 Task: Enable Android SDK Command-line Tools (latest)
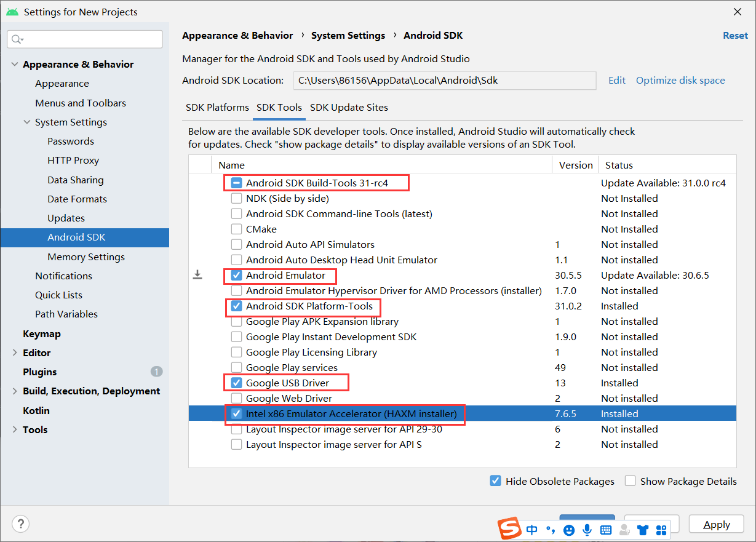click(x=236, y=213)
